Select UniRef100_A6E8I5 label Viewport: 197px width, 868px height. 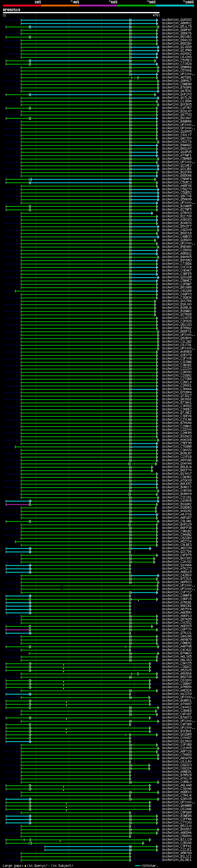(177, 626)
